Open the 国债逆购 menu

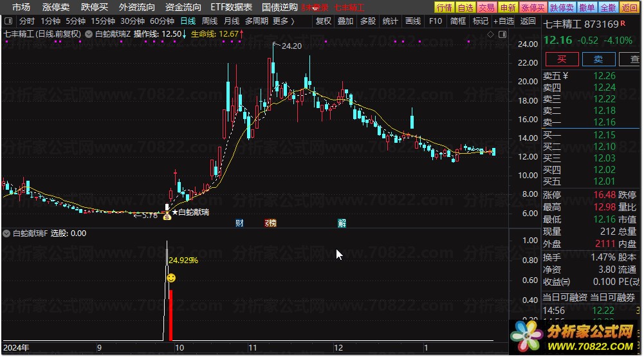point(280,7)
